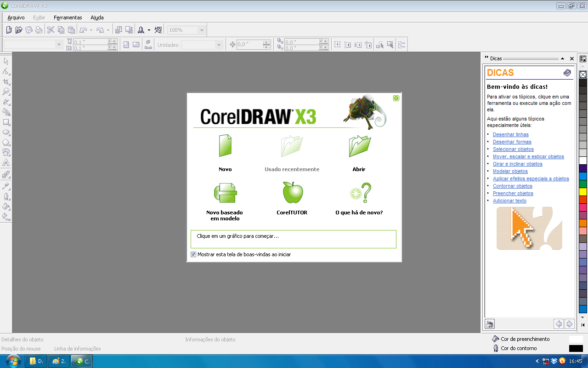Collapse Dicas docker using double-arrow icon
This screenshot has height=368, width=588.
486,58
